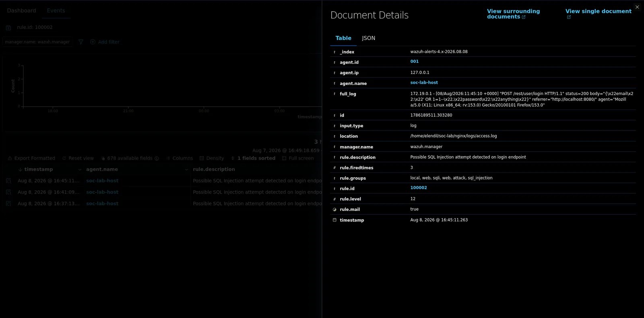Click the timestamp date type icon
Screen dimensions: 644x318
click(334, 220)
